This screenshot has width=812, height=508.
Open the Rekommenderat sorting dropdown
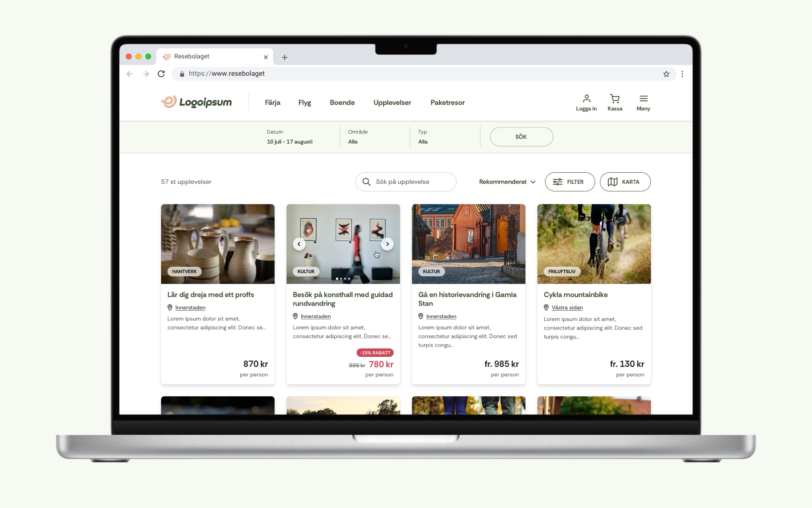tap(507, 182)
